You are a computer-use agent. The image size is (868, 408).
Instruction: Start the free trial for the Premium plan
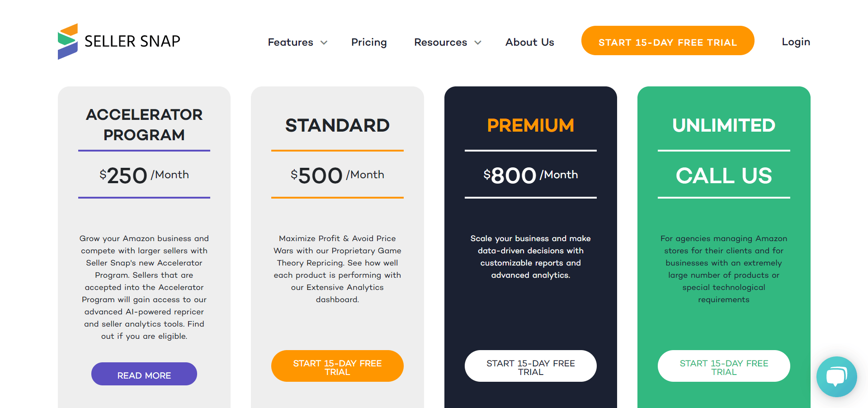point(530,366)
